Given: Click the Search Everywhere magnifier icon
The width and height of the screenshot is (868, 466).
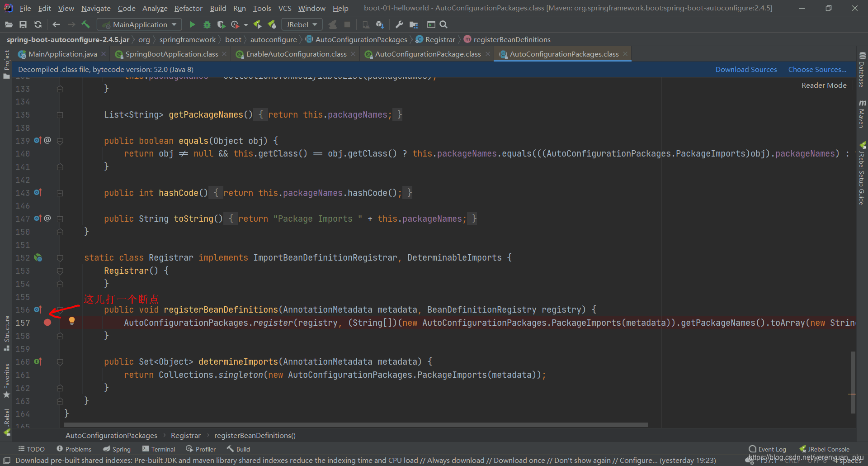Looking at the screenshot, I should pos(443,24).
